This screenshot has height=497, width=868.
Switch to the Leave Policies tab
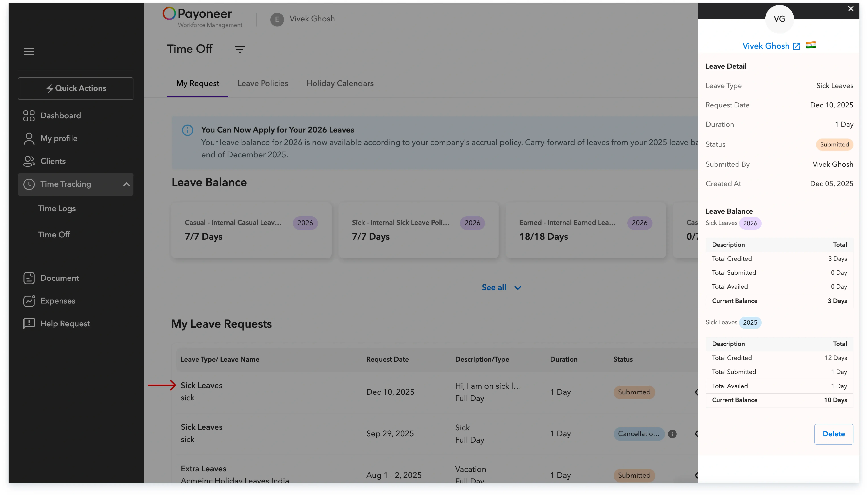[x=263, y=84]
